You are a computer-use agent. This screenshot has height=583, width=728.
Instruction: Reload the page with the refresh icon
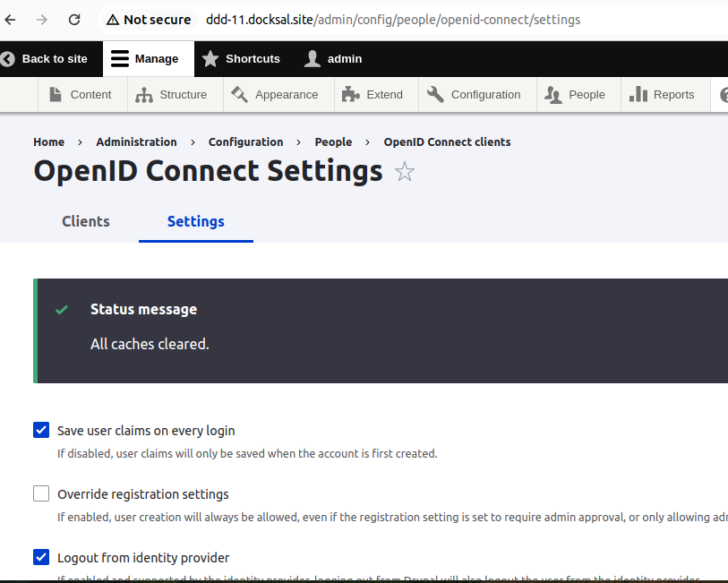point(74,18)
